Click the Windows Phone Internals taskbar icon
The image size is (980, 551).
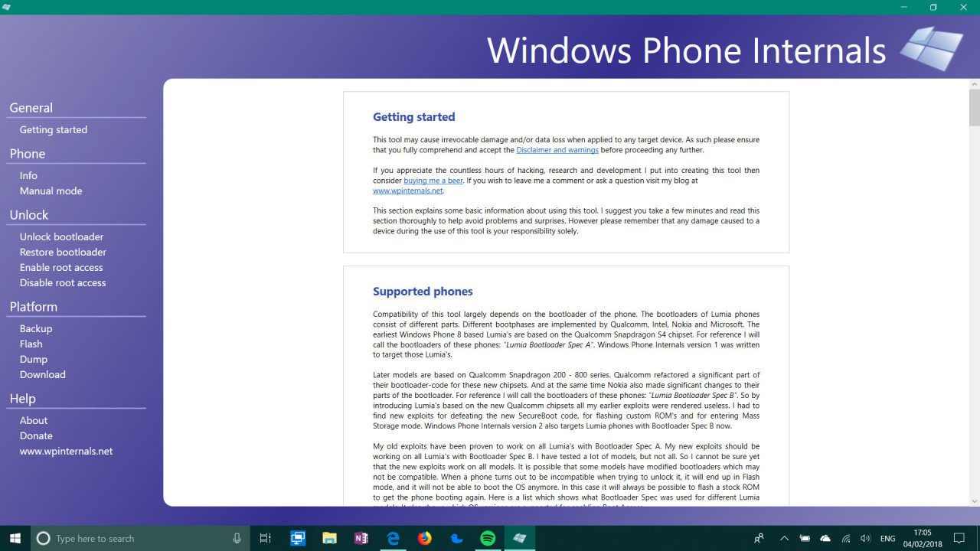point(520,538)
